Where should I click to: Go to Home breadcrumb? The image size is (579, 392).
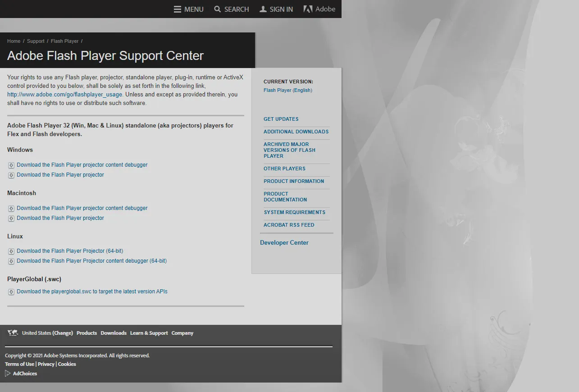pos(14,41)
